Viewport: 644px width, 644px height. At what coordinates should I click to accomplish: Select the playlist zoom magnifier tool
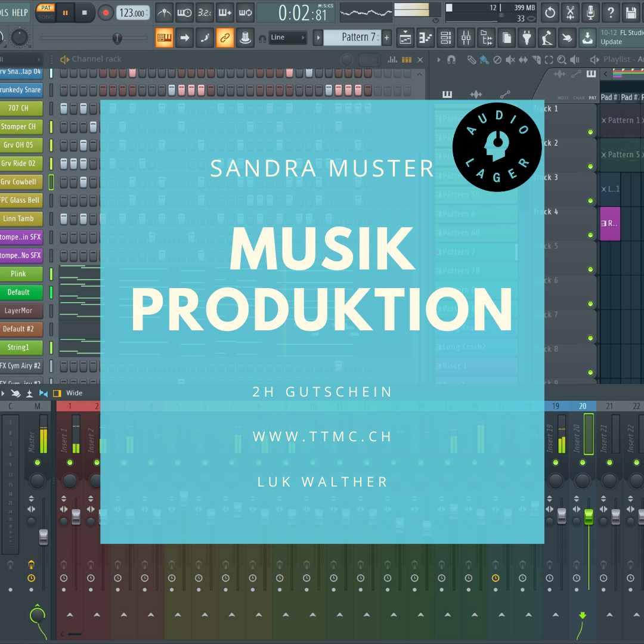coord(562,60)
